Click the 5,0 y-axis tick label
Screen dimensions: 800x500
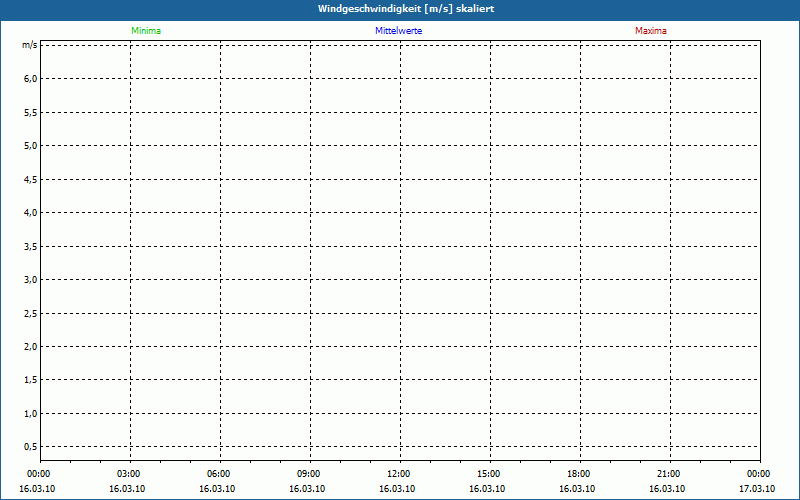tap(31, 146)
